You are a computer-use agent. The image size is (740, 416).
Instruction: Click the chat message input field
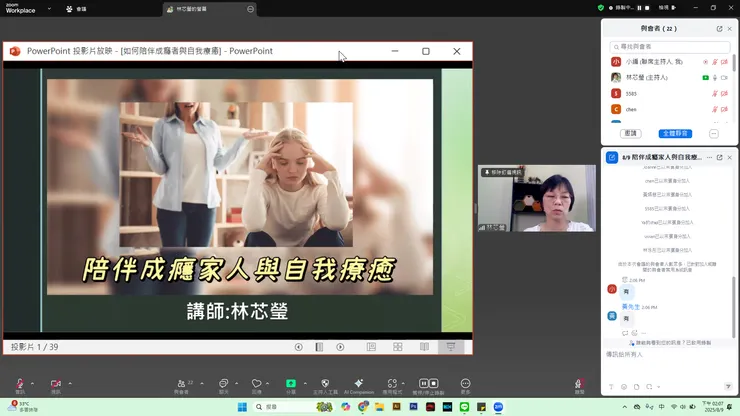[x=670, y=355]
